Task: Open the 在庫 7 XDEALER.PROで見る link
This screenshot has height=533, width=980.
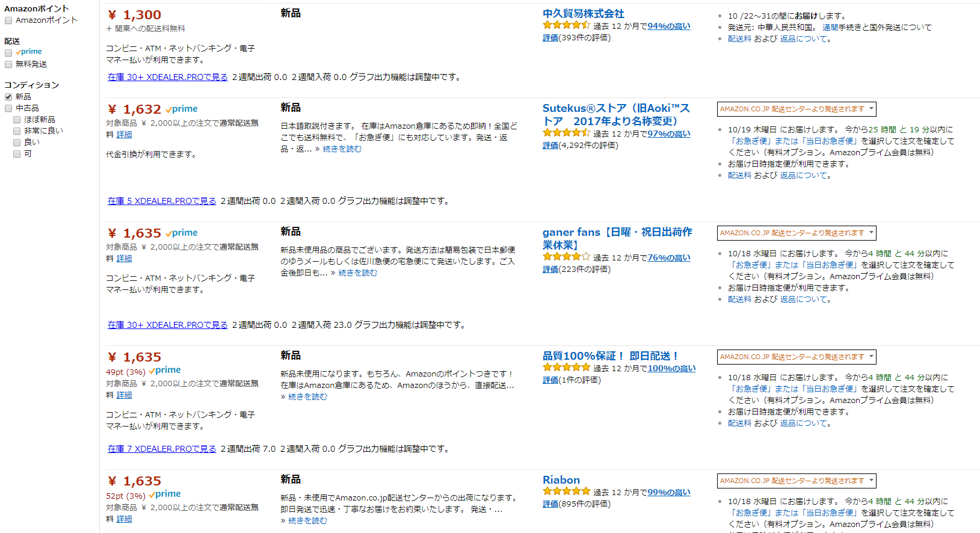Action: (162, 449)
